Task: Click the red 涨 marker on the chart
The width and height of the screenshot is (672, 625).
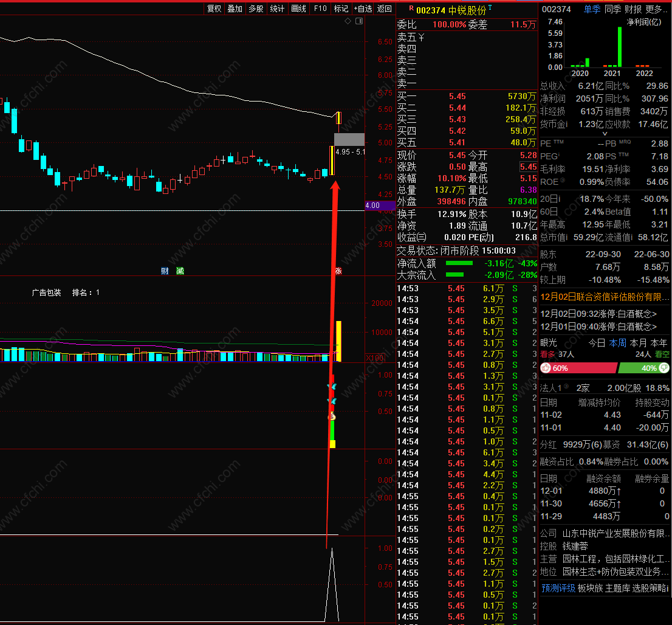Action: click(338, 271)
